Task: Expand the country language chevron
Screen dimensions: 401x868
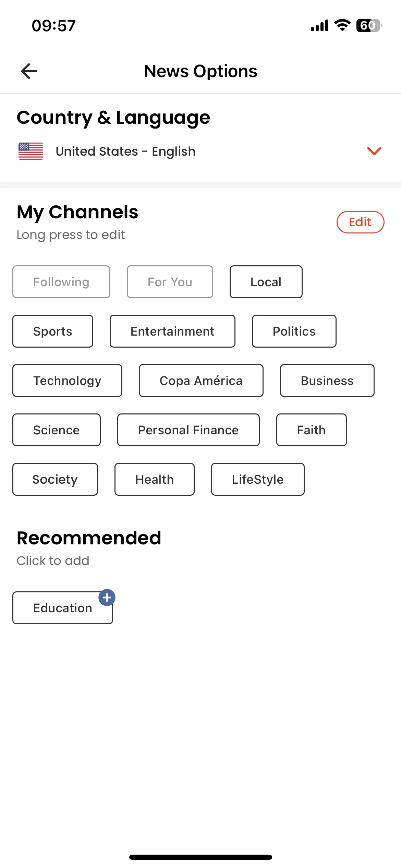Action: click(x=374, y=151)
